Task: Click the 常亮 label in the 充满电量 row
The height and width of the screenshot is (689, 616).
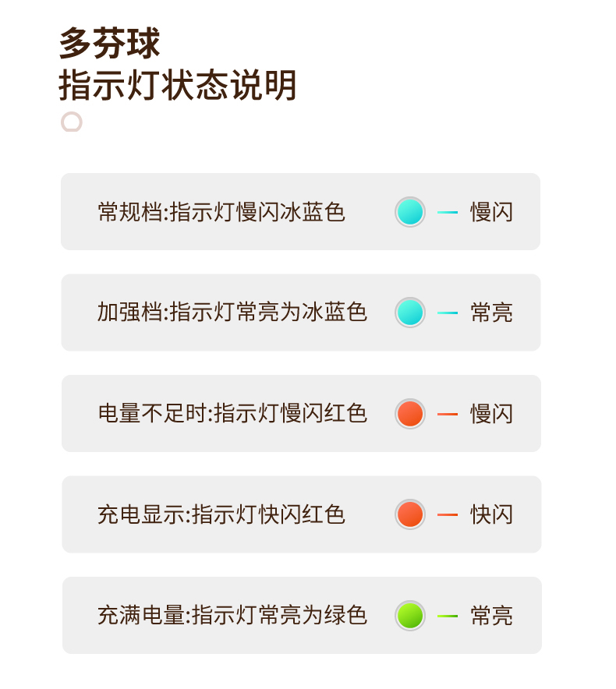Action: pyautogui.click(x=491, y=616)
